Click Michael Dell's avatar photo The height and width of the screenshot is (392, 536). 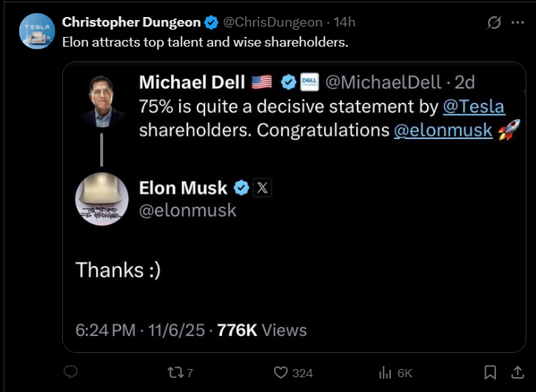tap(101, 101)
